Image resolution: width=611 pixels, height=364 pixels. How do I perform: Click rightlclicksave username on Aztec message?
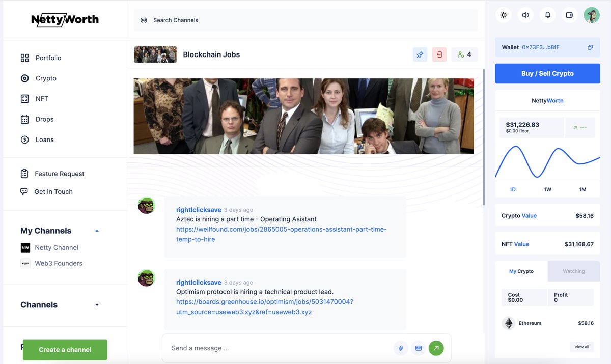[x=199, y=210]
